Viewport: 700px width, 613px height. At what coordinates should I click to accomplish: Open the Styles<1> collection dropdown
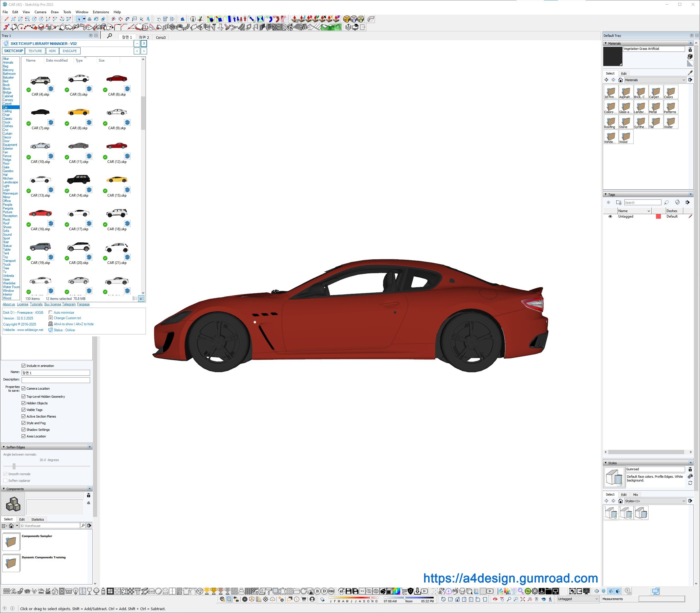click(x=684, y=501)
